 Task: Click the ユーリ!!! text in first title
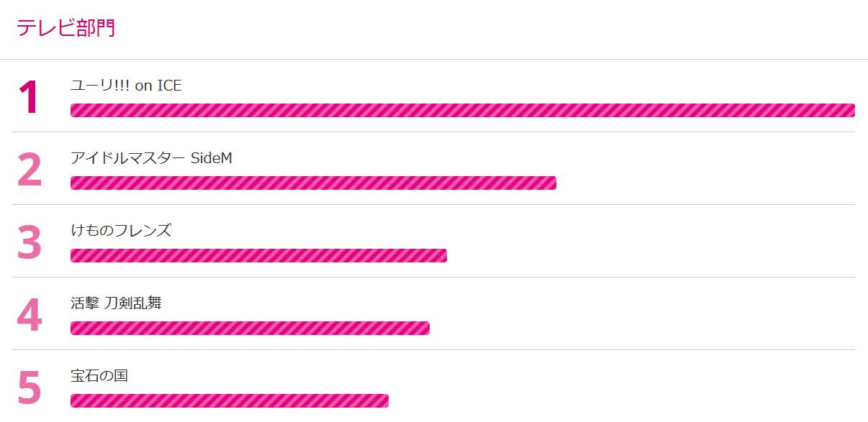tap(100, 86)
